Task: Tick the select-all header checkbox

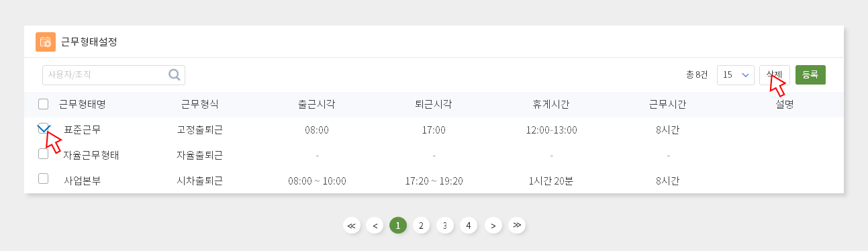Action: click(x=44, y=104)
